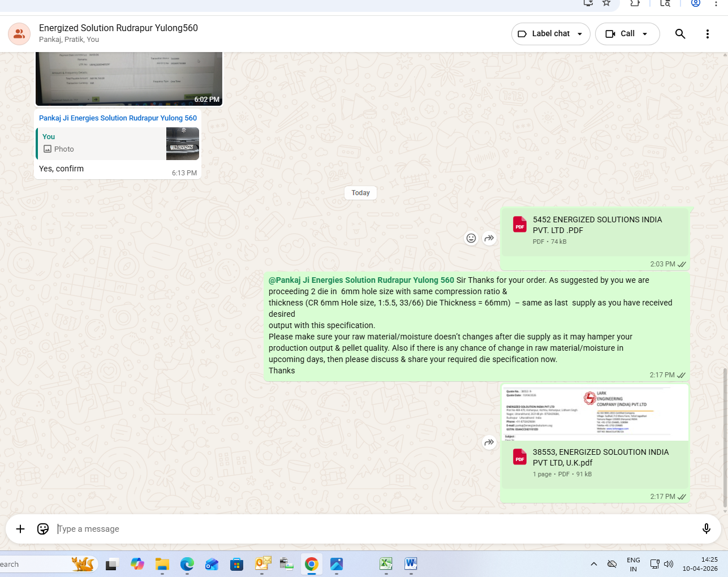Open group info via Energized Solution title
The image size is (728, 577).
[x=118, y=28]
